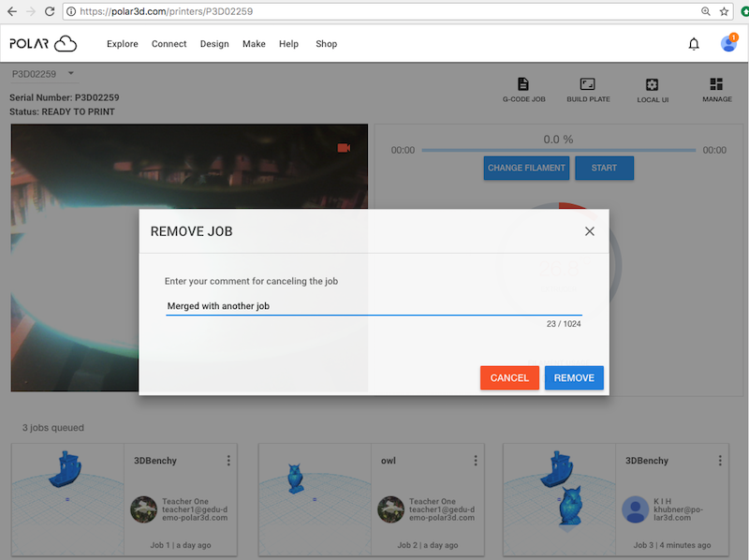749x560 pixels.
Task: Click the browser zoom magnifier icon
Action: (x=706, y=11)
